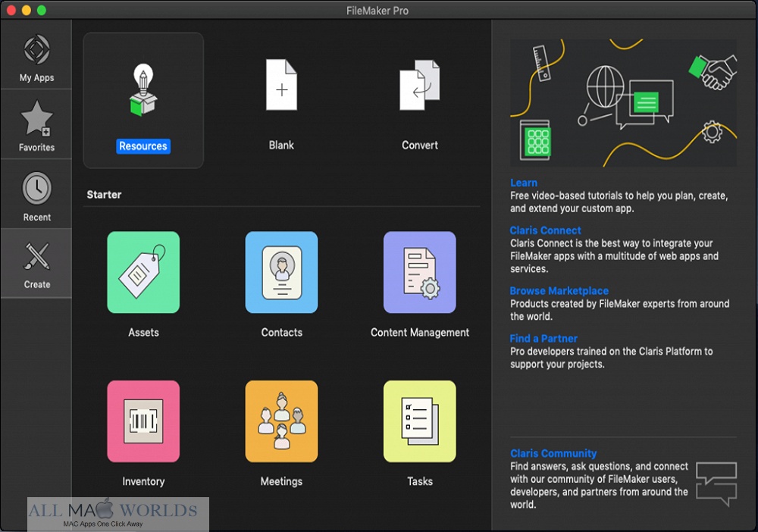Click the Blank label text
The image size is (758, 532).
281,145
